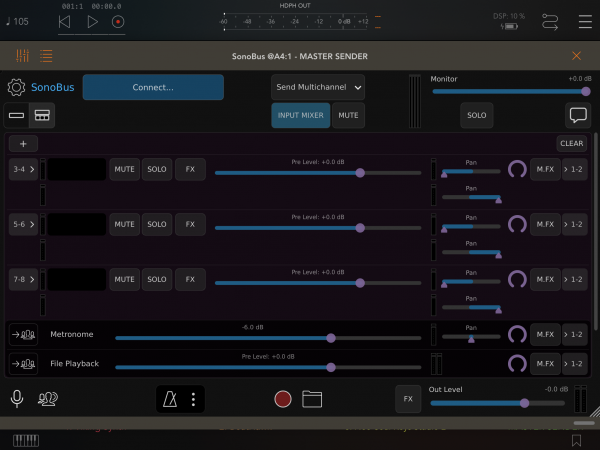Close the SonoBus plugin window
Screen dimensions: 600x450
(576, 56)
